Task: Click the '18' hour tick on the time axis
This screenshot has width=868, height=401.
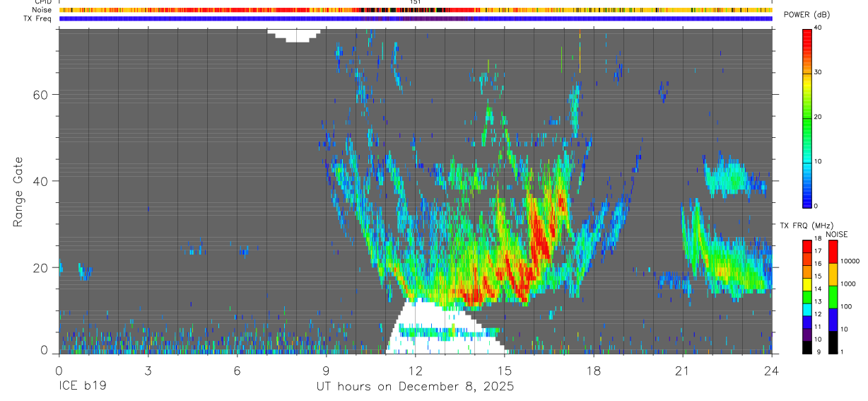Action: coord(593,370)
